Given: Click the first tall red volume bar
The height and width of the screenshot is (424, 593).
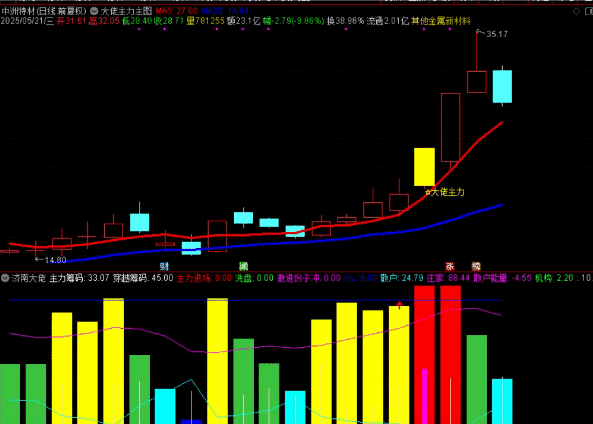Looking at the screenshot, I should point(424,355).
